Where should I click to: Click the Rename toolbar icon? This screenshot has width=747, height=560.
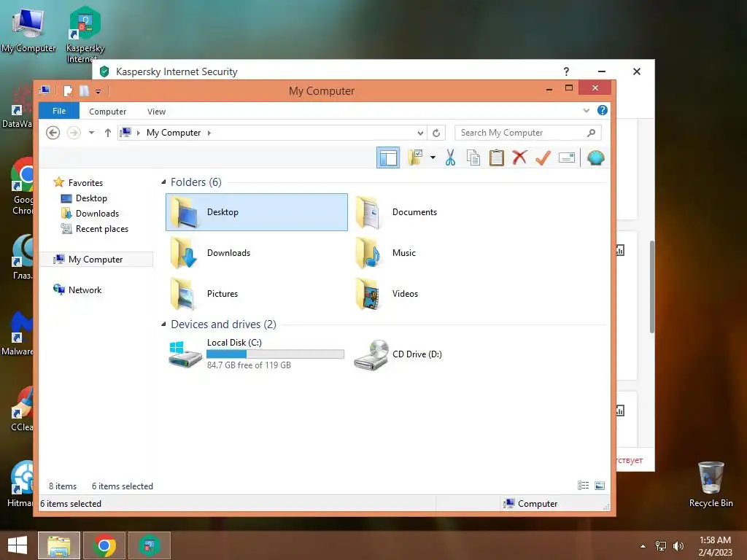tap(566, 157)
